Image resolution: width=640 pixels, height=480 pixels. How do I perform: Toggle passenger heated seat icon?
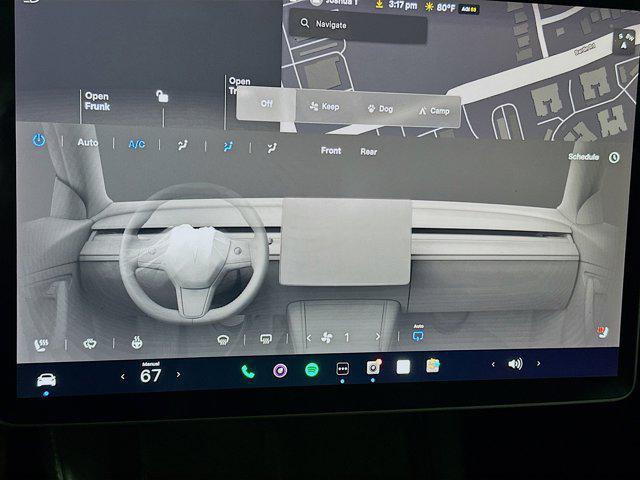pyautogui.click(x=603, y=332)
